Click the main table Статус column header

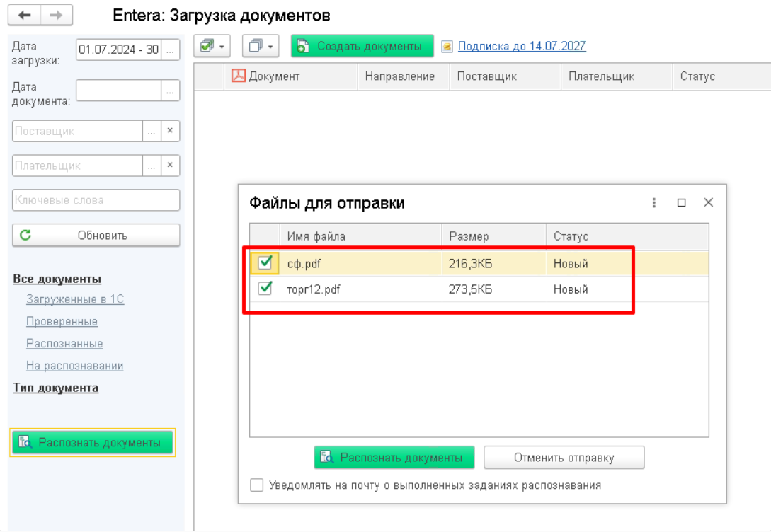click(x=721, y=76)
